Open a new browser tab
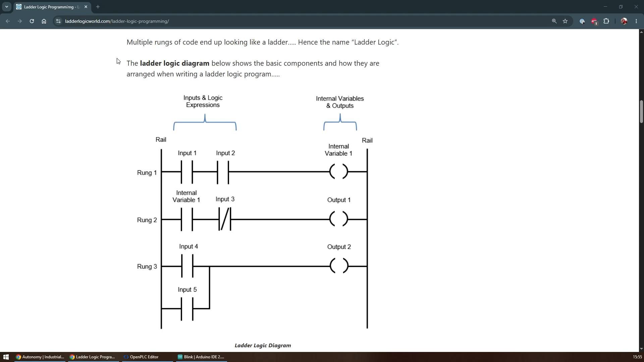 pos(98,7)
